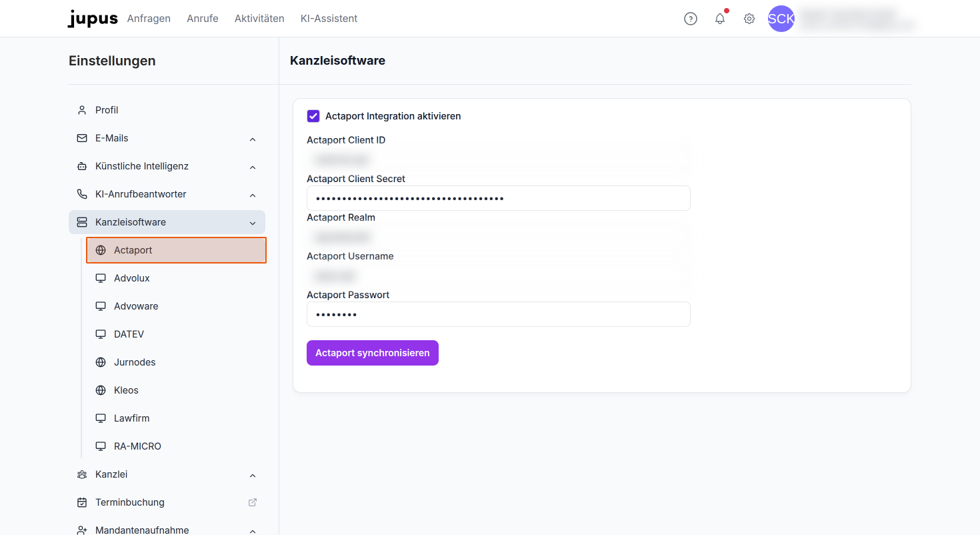
Task: Click the Actaport Client Secret field
Action: coord(499,198)
